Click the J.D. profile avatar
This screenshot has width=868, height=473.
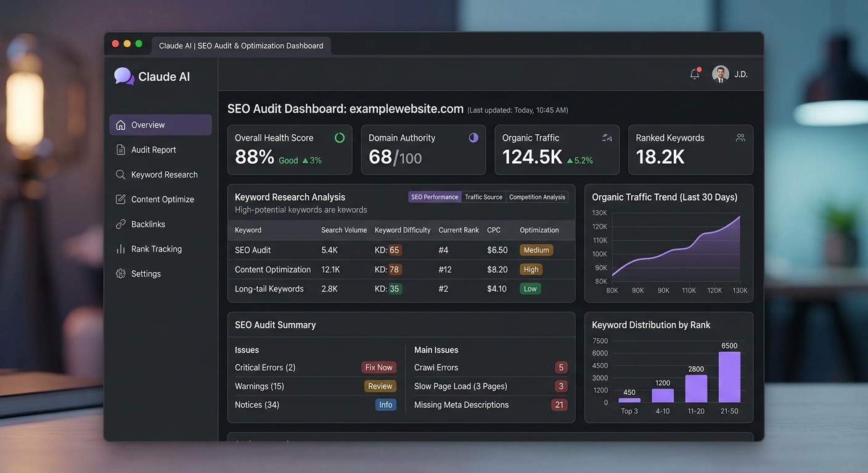720,74
